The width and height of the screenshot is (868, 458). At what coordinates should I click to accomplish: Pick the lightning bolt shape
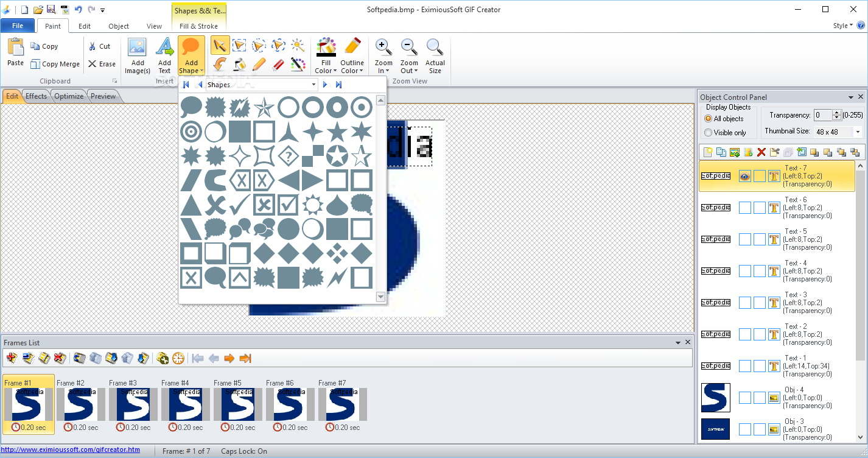pos(337,278)
